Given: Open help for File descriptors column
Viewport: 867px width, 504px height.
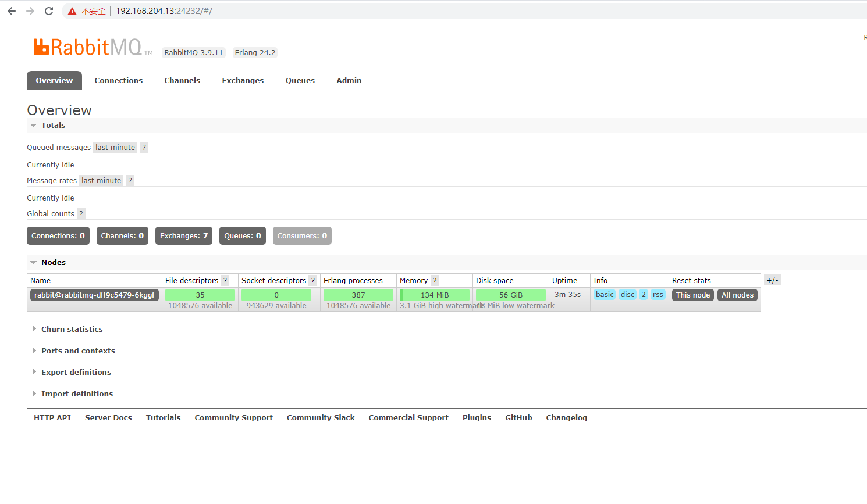Looking at the screenshot, I should 225,280.
